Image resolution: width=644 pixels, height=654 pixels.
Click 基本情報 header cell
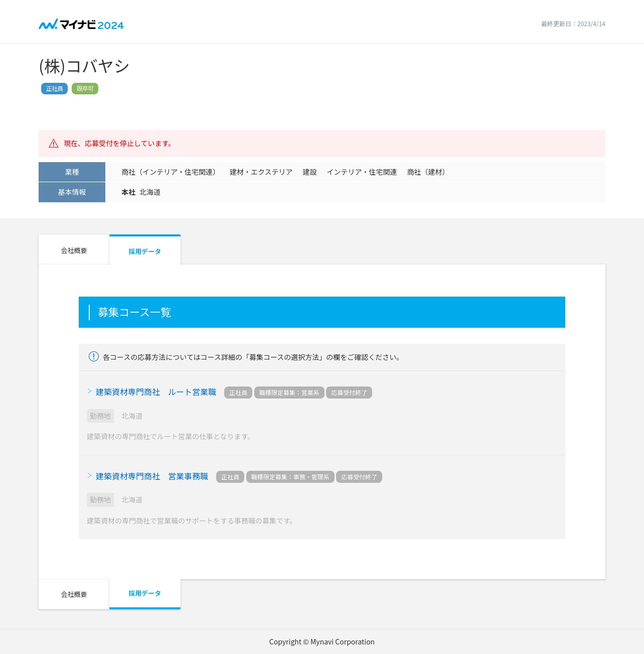tap(72, 192)
